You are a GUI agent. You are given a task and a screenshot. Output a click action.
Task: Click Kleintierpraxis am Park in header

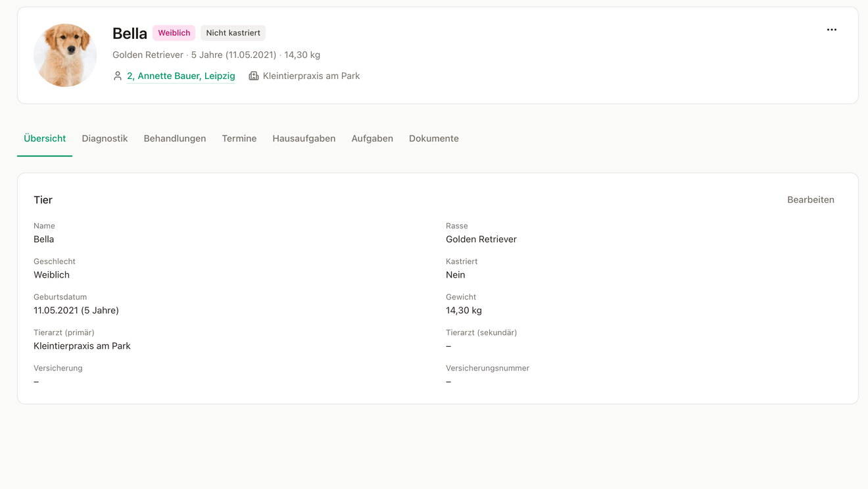(311, 76)
